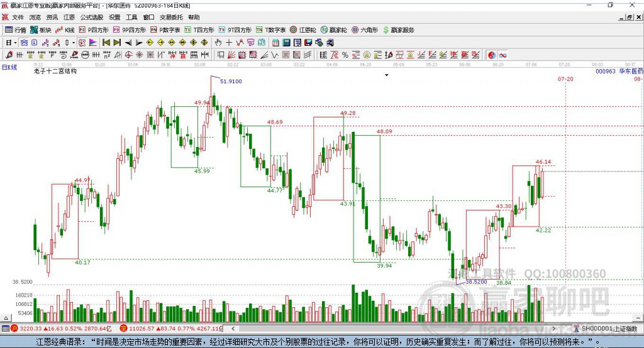Click the black left arrow icon
Screen dimensions: 644x348
pyautogui.click(x=128, y=43)
